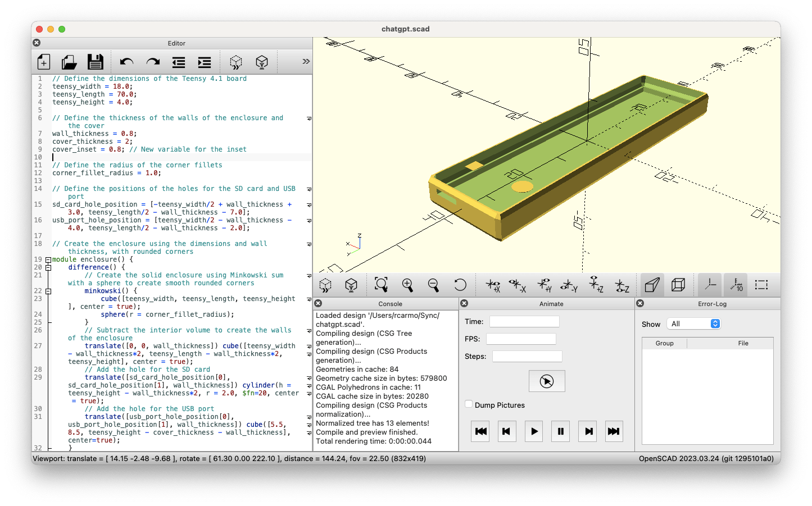
Task: Set the view to the -X direction
Action: tap(518, 285)
